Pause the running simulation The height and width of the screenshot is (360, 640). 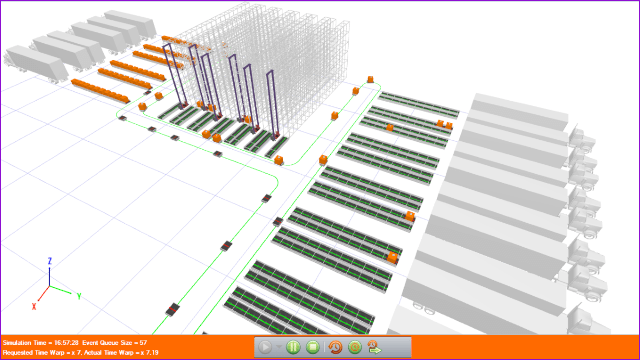coord(293,347)
